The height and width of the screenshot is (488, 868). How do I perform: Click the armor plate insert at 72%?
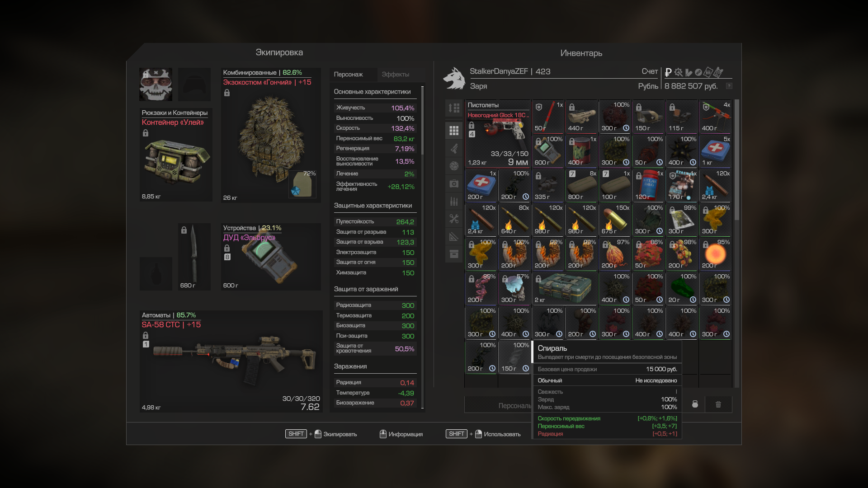[x=302, y=184]
